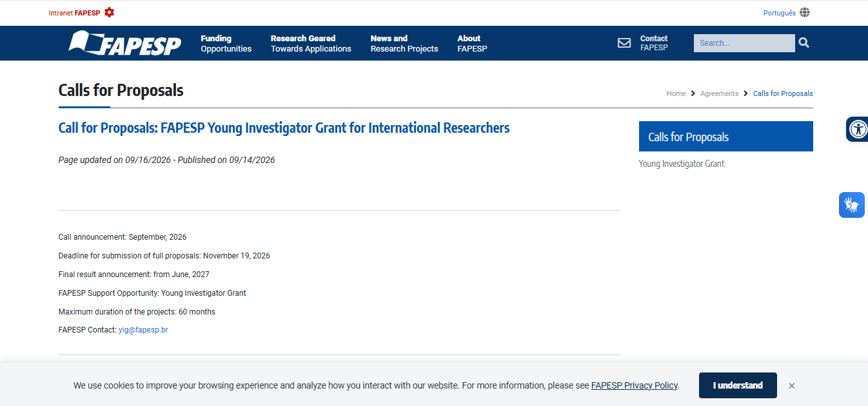Click Calls for Proposals breadcrumb link
The width and height of the screenshot is (868, 406).
tap(783, 93)
